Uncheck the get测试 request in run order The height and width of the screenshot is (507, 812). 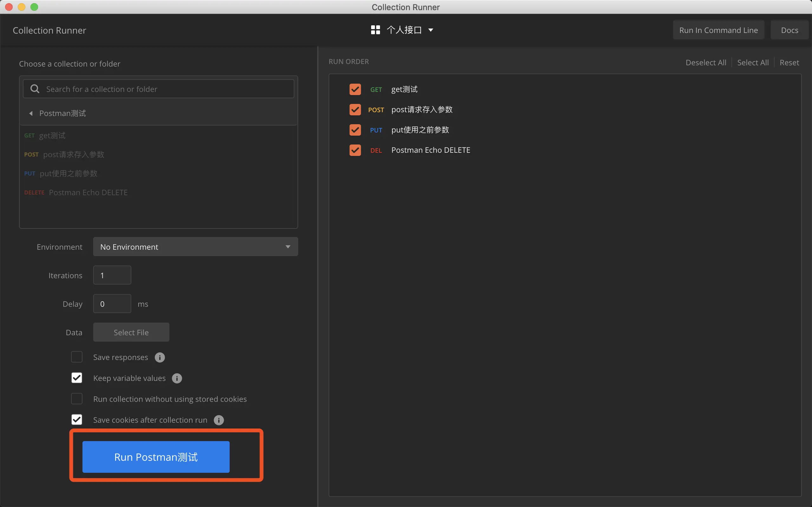click(355, 90)
